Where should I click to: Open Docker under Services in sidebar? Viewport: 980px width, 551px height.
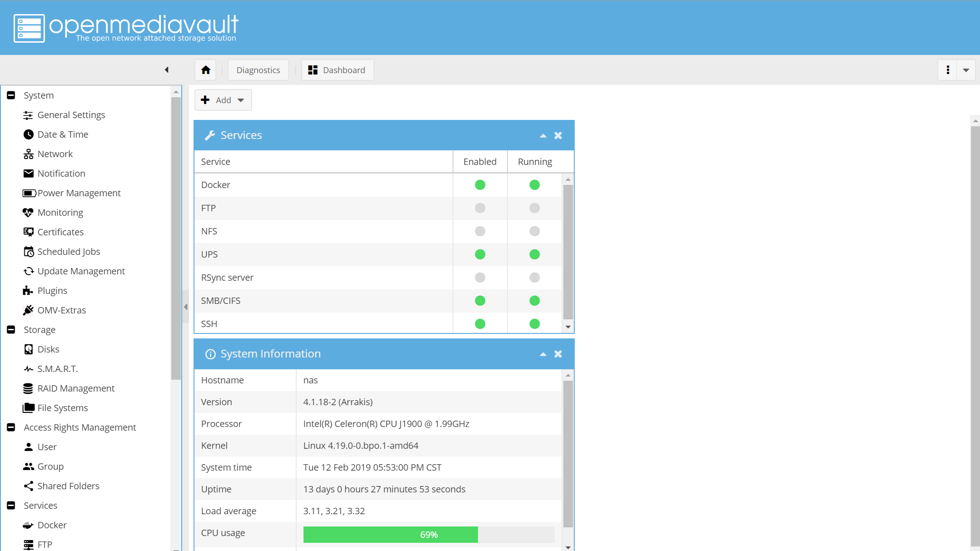click(52, 525)
